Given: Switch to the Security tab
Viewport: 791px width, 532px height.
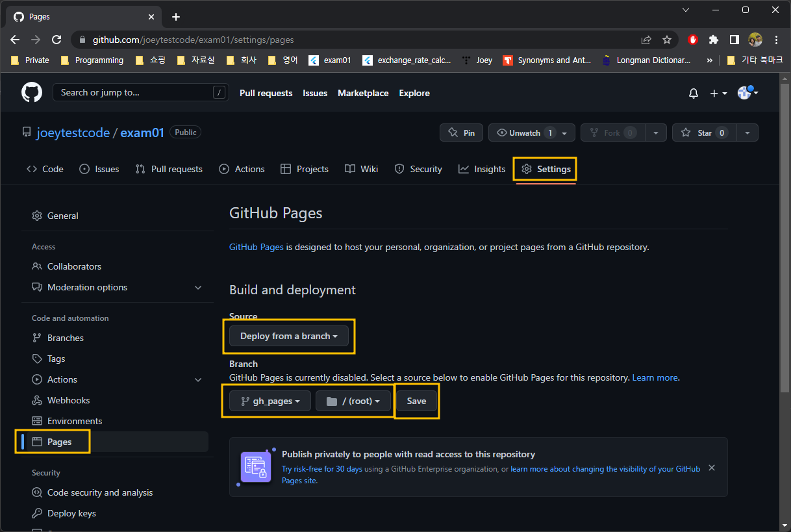Looking at the screenshot, I should (418, 169).
